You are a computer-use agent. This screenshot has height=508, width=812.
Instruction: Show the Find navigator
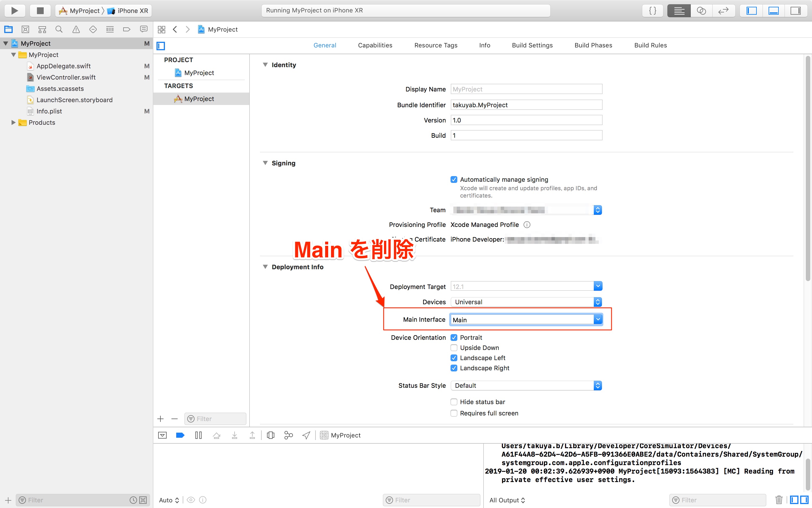tap(59, 30)
